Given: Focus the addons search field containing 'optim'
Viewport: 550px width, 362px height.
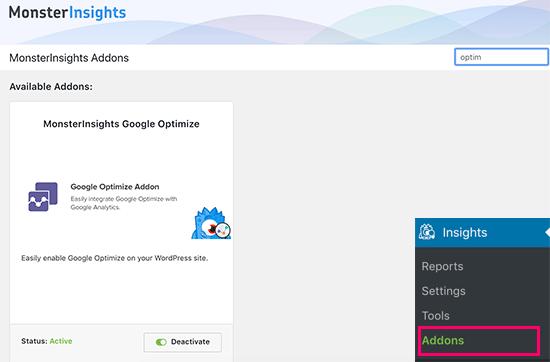Looking at the screenshot, I should coord(502,57).
